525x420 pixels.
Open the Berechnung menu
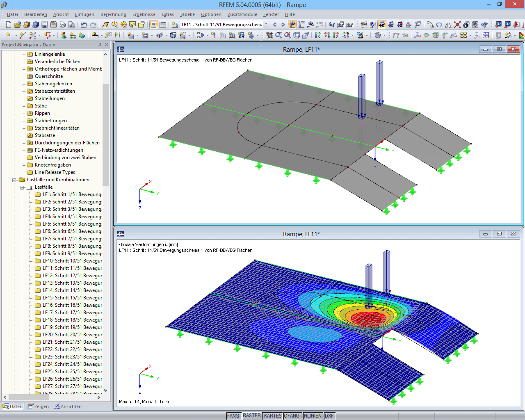pyautogui.click(x=113, y=14)
